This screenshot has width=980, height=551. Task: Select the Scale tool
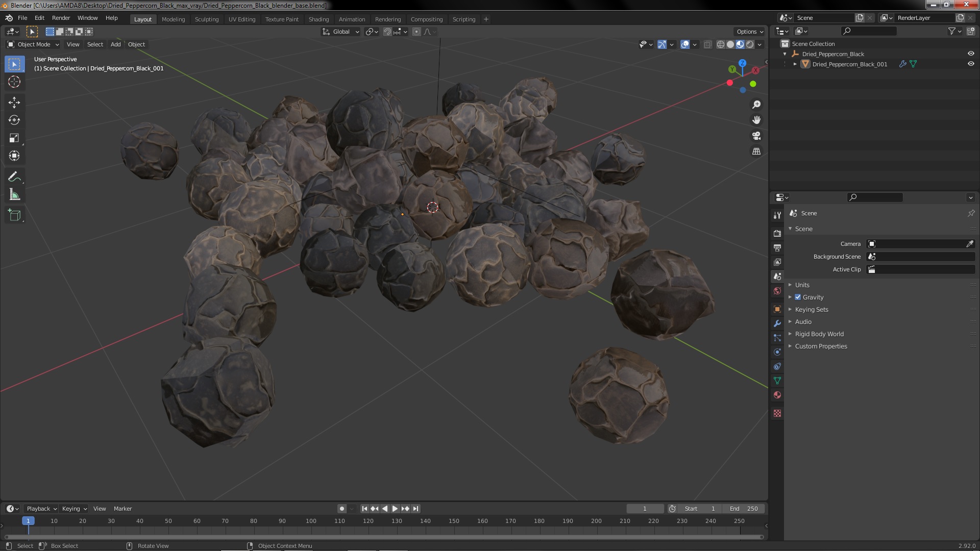[14, 138]
